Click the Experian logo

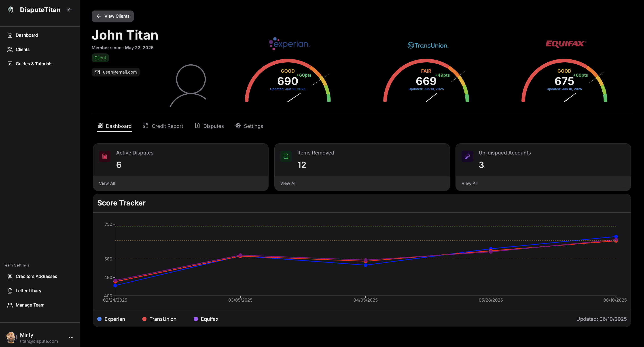click(289, 44)
